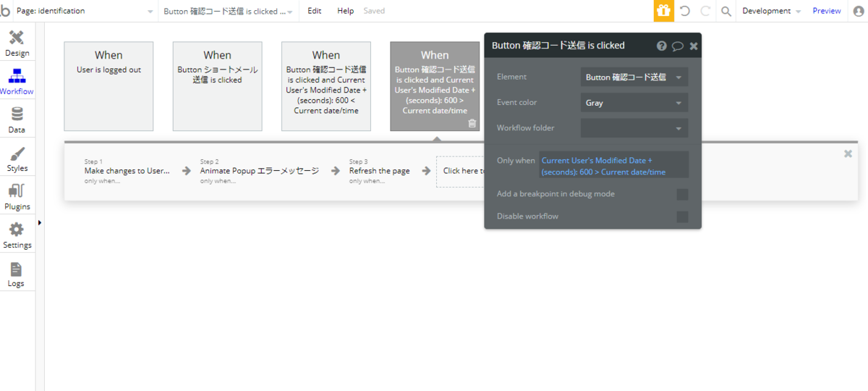Open the Development version dropdown
This screenshot has height=391, width=868.
[x=771, y=11]
